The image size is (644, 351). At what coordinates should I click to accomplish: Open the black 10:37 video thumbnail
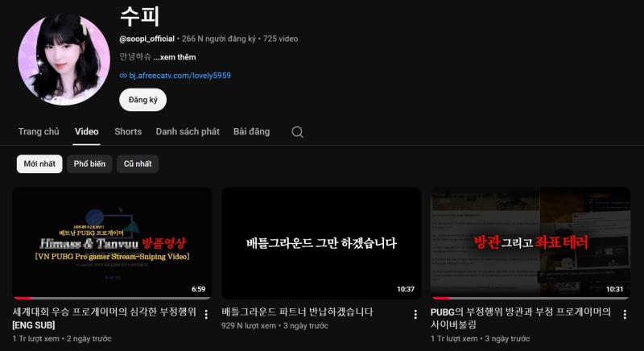click(x=321, y=243)
